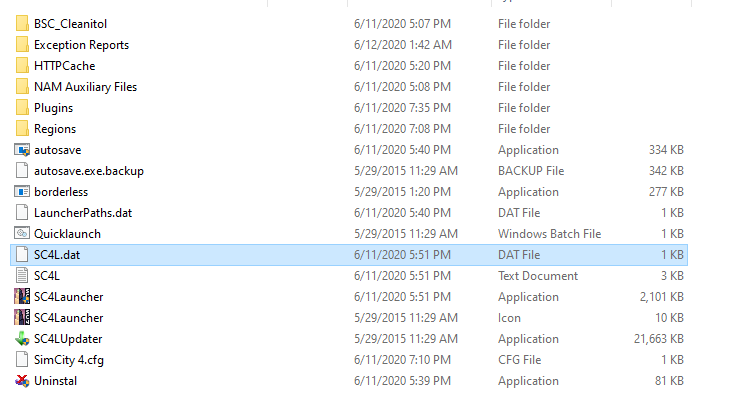Click the HTTPCache folder icon
This screenshot has height=412, width=748.
[x=22, y=65]
